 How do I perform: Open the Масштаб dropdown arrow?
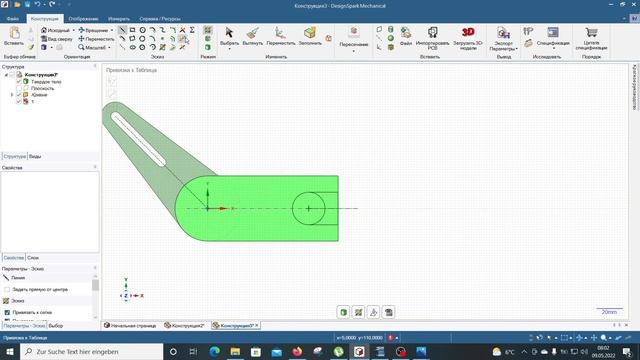coord(109,47)
